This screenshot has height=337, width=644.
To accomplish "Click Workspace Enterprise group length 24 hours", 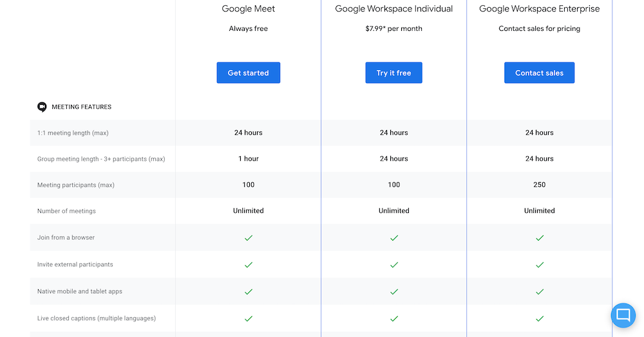I will [x=539, y=159].
